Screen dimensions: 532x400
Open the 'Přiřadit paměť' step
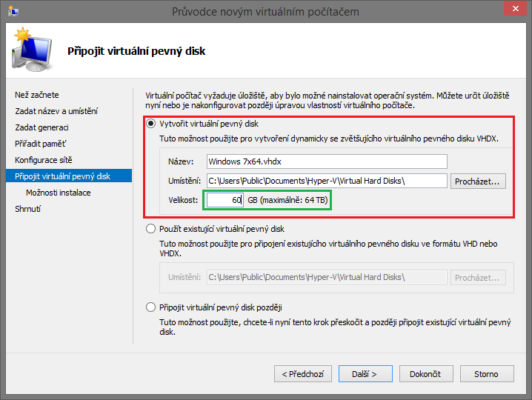41,144
